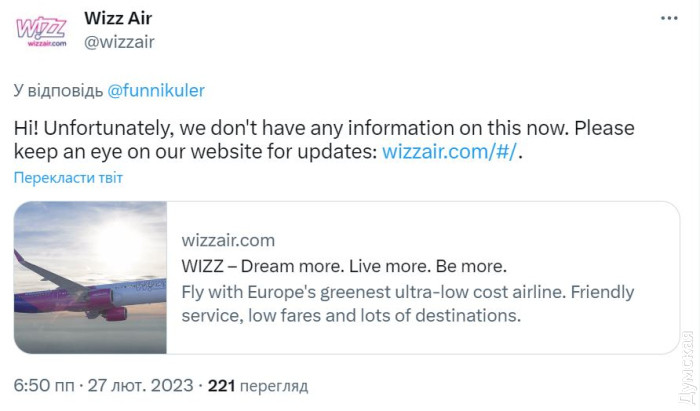Open the Wizz Air profile avatar logo
The width and height of the screenshot is (700, 411).
[41, 31]
